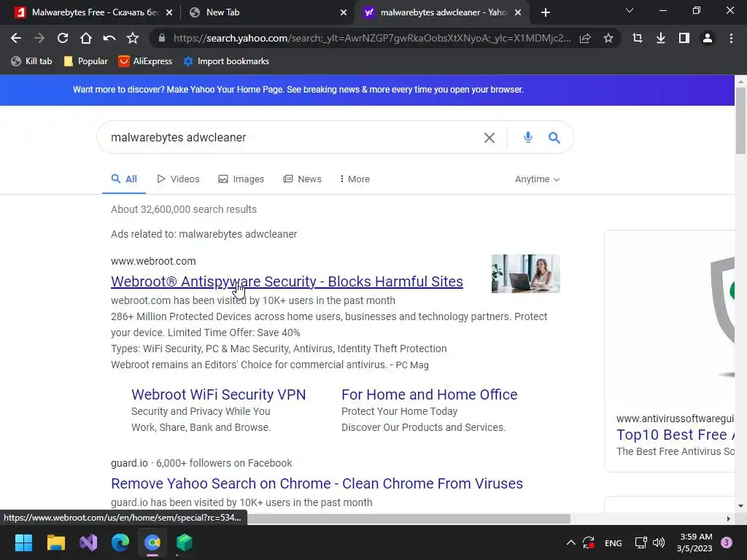Open the Windows Start menu
This screenshot has height=560, width=747.
click(x=23, y=542)
